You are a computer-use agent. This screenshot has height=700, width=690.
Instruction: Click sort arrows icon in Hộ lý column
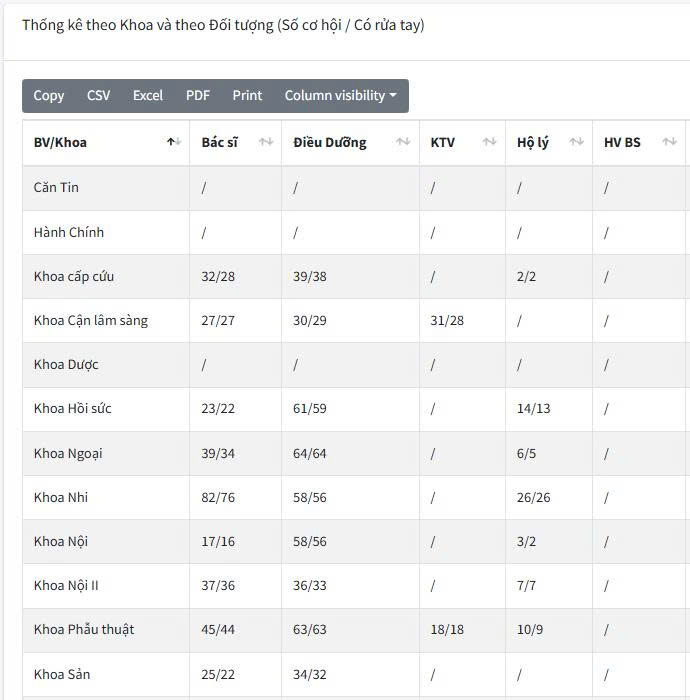click(x=577, y=142)
